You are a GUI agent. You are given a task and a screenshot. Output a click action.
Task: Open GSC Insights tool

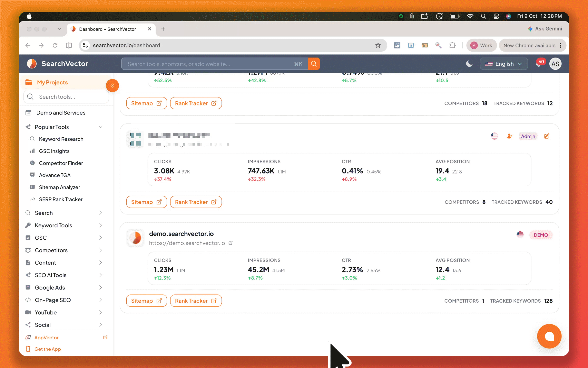pos(54,151)
